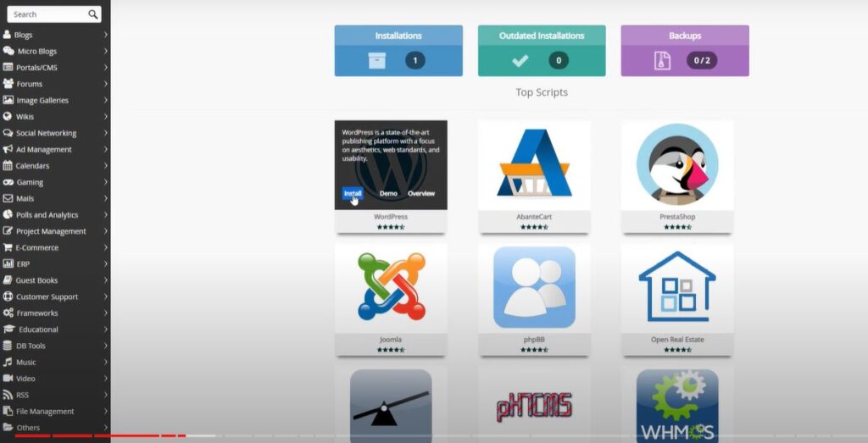Select the WHMCS script thumbnail
This screenshot has width=868, height=443.
pos(677,404)
